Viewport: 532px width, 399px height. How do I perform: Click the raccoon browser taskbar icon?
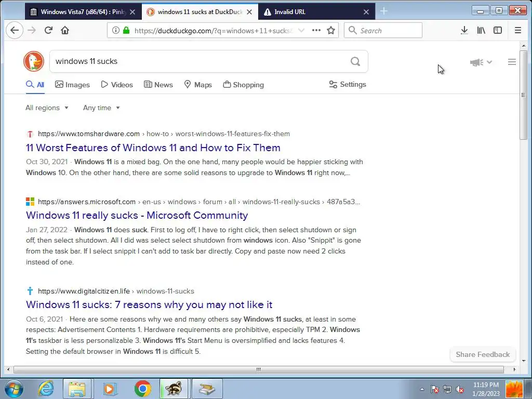pos(174,389)
